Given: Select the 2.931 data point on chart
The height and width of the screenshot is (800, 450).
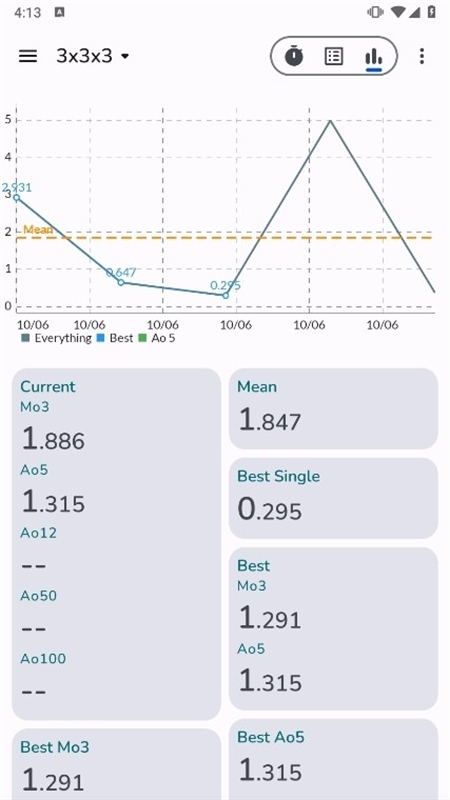Looking at the screenshot, I should coord(16,197).
